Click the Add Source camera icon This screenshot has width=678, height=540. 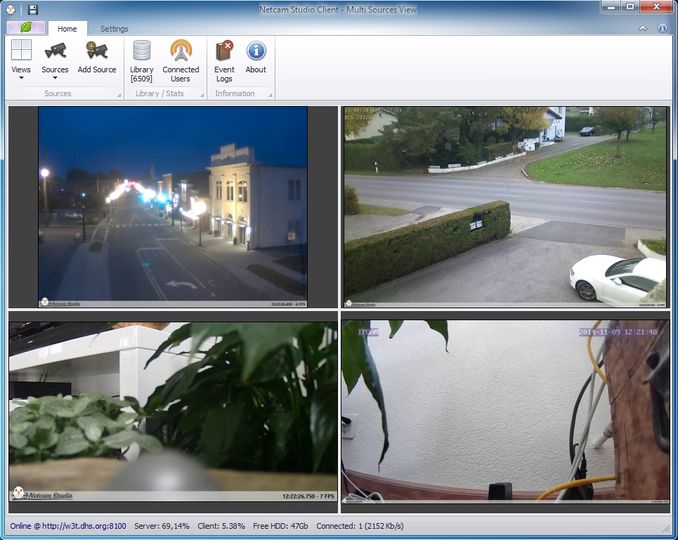click(x=96, y=51)
